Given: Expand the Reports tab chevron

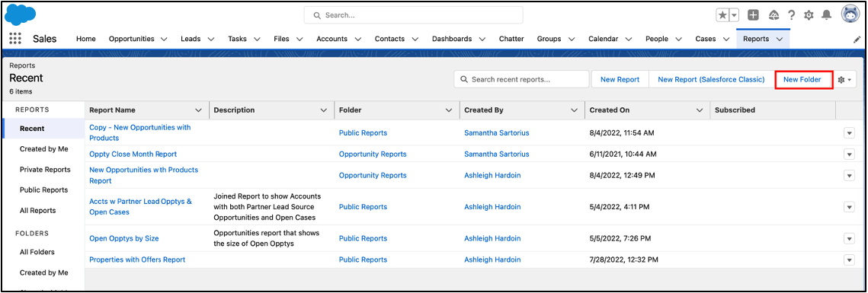Looking at the screenshot, I should pyautogui.click(x=780, y=40).
